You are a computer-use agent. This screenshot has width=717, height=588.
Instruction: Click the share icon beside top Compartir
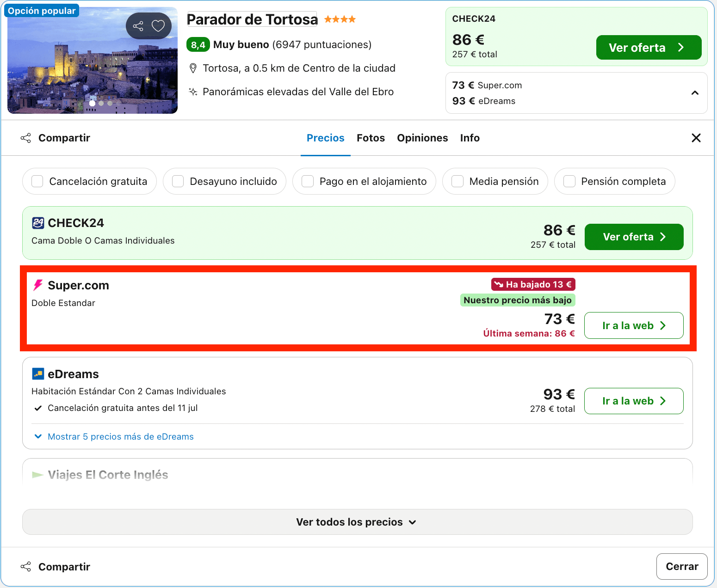(26, 138)
